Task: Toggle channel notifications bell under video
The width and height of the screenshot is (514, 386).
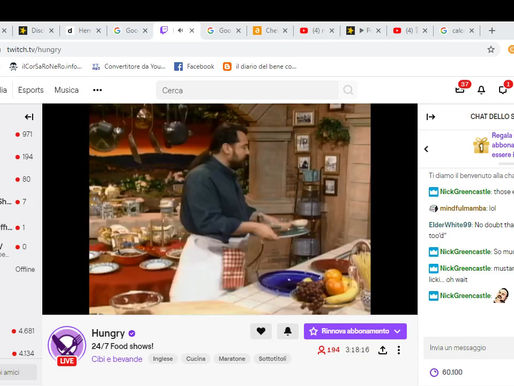Action: (288, 331)
